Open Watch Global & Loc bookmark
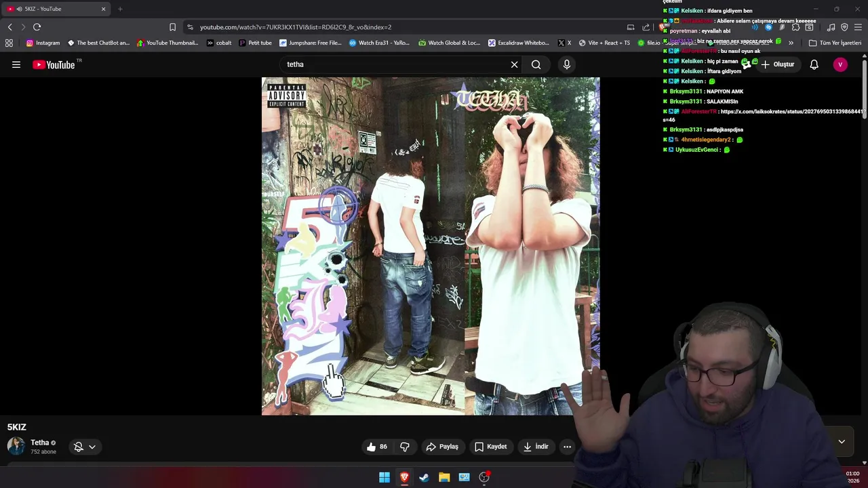This screenshot has width=868, height=488. (x=449, y=43)
